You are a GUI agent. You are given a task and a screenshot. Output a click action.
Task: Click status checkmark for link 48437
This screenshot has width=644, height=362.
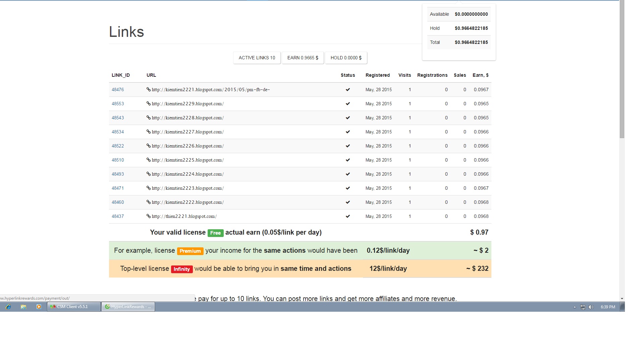tap(348, 216)
